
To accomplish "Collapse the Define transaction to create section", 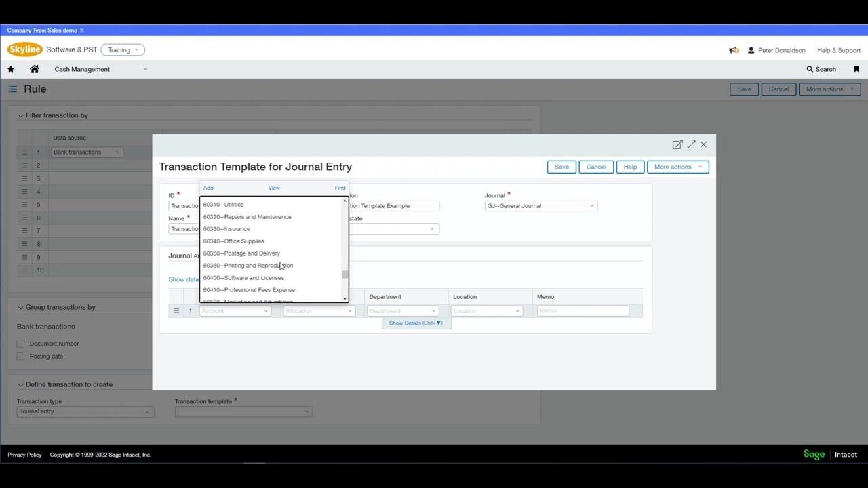I will (x=20, y=385).
